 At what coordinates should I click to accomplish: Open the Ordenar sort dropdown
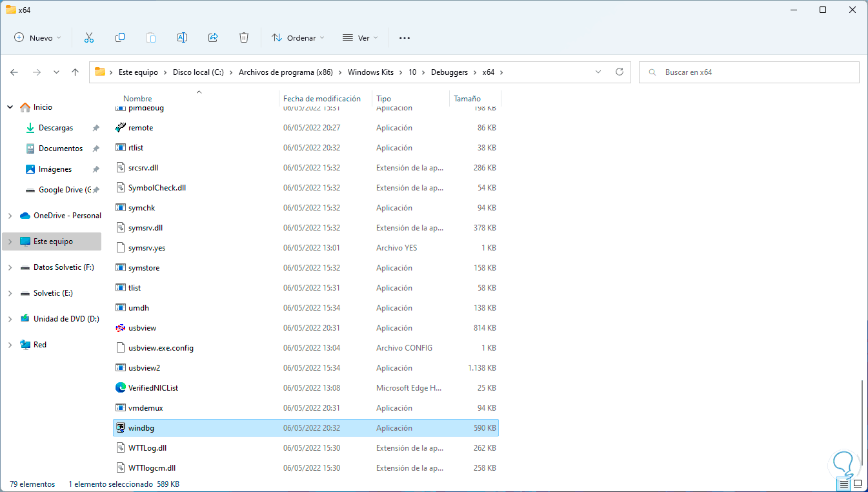298,38
